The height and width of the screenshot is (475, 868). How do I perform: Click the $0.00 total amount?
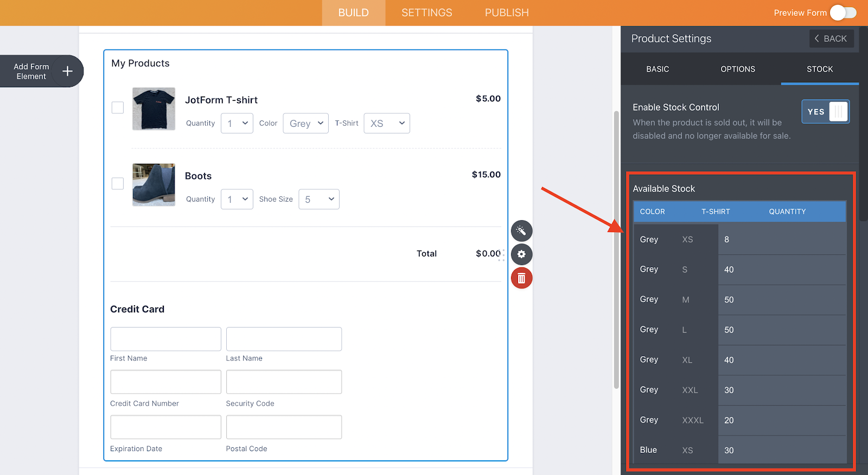pos(488,254)
